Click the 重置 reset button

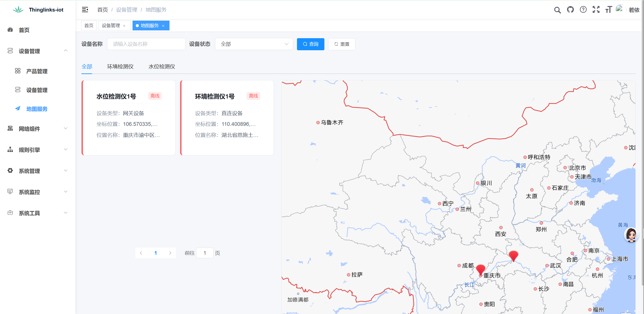(x=341, y=44)
